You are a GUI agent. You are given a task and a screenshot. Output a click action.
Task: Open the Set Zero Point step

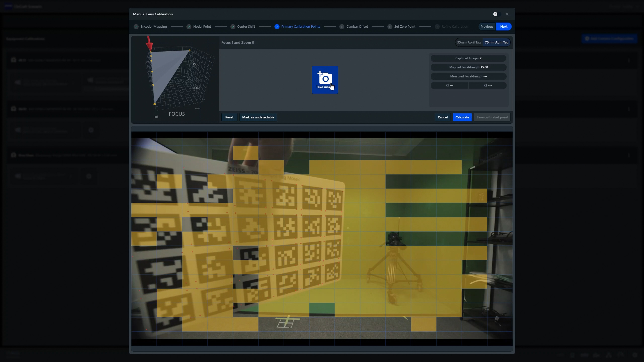click(x=401, y=26)
